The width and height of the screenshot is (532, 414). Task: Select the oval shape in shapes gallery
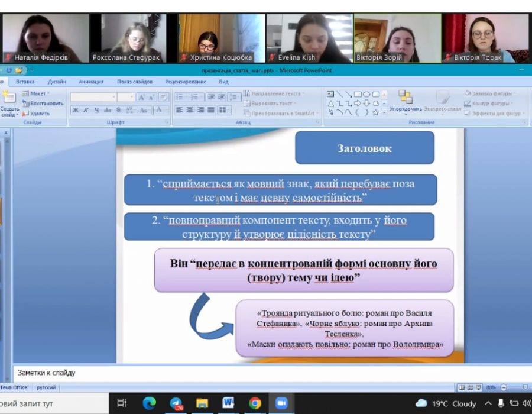pyautogui.click(x=366, y=94)
